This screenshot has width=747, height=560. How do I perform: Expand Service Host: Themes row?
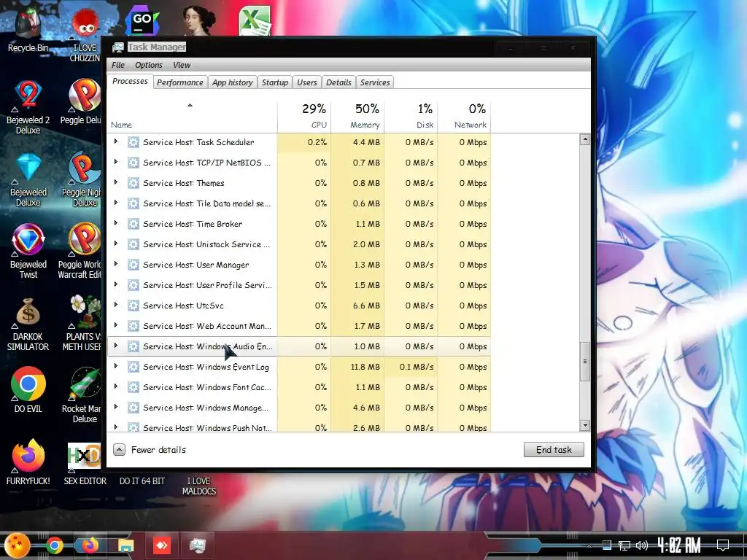(x=116, y=182)
